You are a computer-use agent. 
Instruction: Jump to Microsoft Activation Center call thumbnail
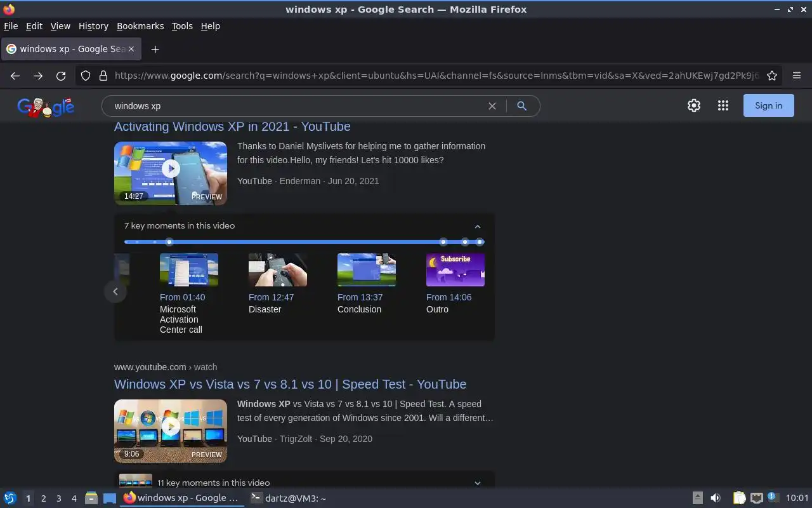pyautogui.click(x=189, y=270)
